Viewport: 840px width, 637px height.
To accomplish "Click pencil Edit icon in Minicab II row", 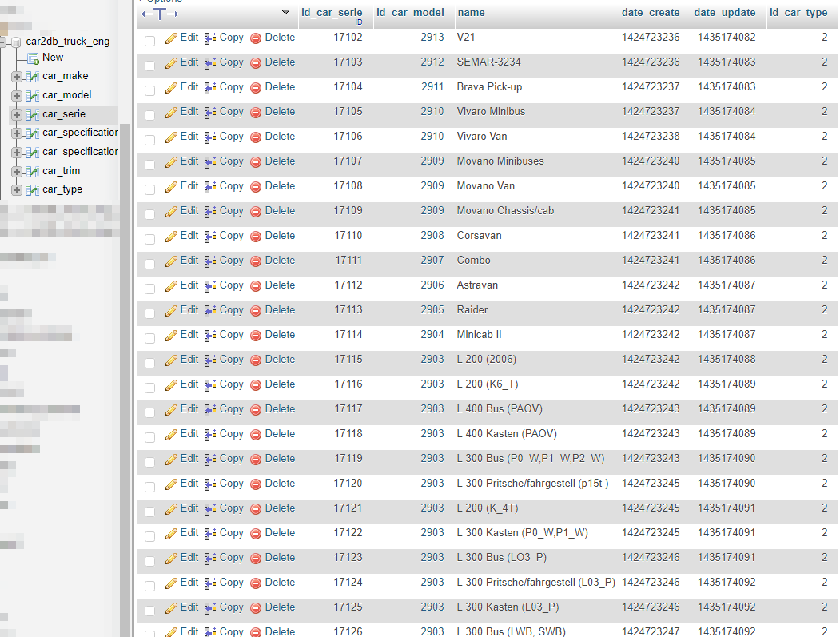I will click(x=171, y=336).
